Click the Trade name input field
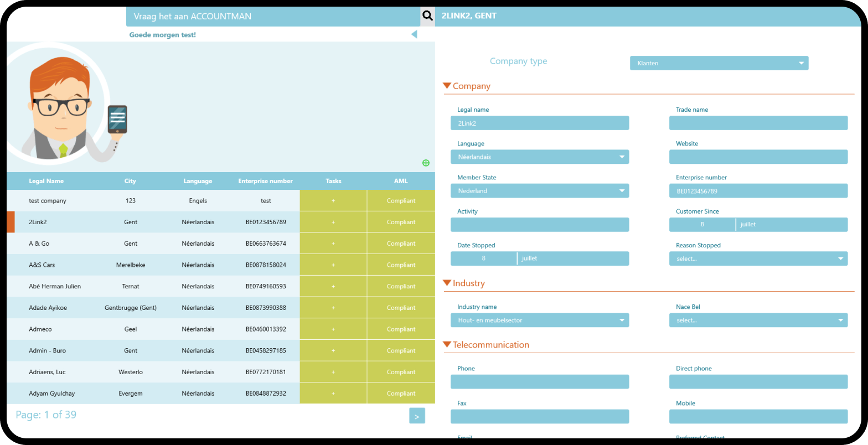Viewport: 868px width, 445px height. tap(758, 123)
